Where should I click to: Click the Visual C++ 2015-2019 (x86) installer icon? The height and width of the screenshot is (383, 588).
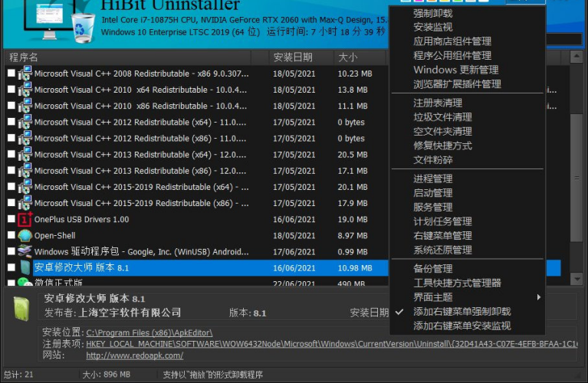pyautogui.click(x=25, y=203)
